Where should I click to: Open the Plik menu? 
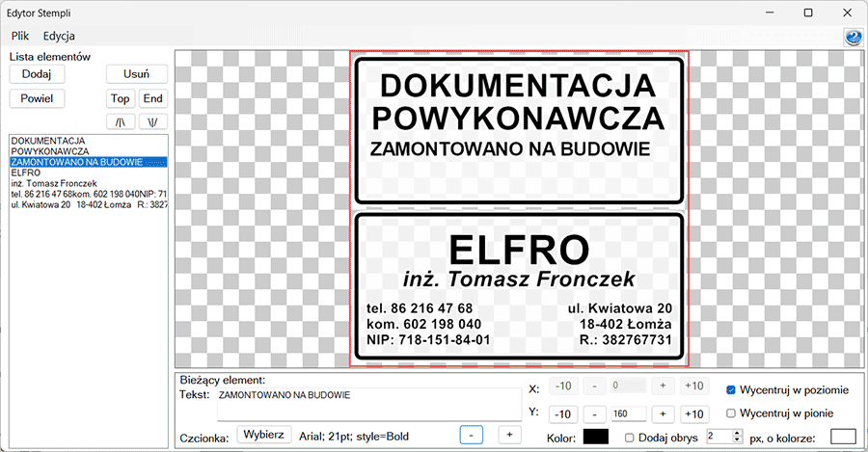pyautogui.click(x=22, y=36)
